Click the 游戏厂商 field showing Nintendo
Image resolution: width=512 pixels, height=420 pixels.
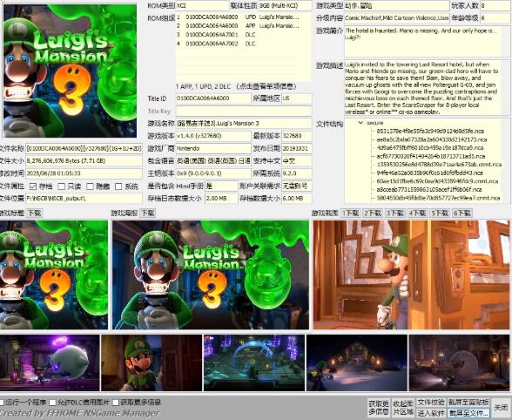[x=213, y=148]
